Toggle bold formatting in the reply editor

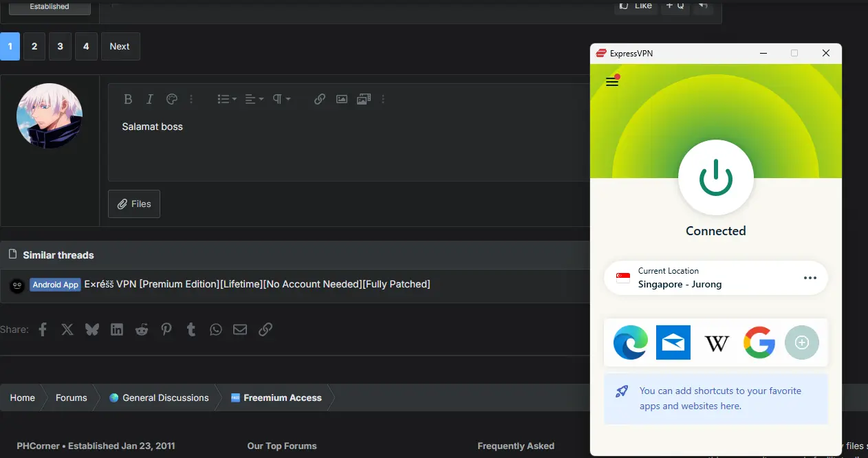pyautogui.click(x=128, y=99)
